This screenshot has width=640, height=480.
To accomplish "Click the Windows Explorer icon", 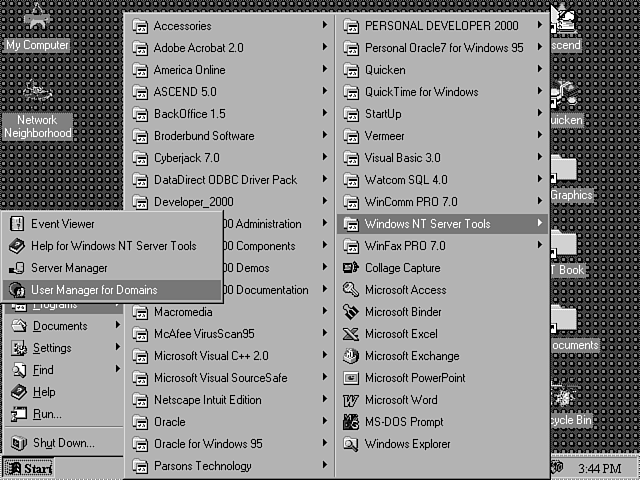I will [350, 444].
